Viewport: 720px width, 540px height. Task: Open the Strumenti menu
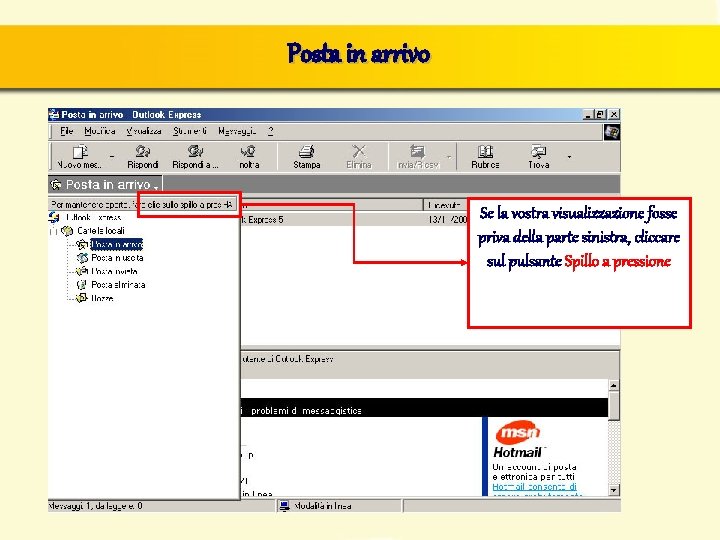pyautogui.click(x=190, y=131)
